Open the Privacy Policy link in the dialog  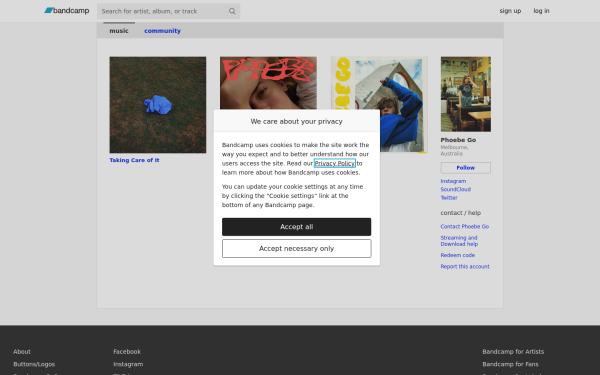335,163
